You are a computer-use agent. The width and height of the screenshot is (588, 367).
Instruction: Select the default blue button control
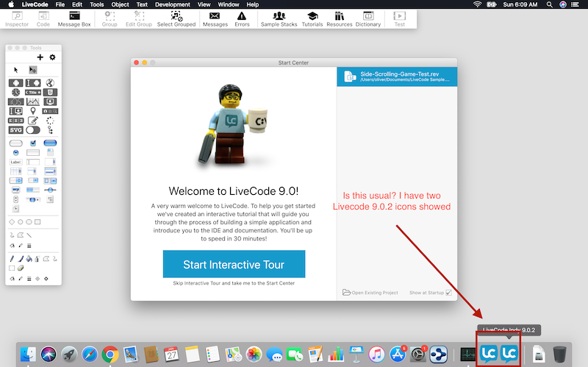[50, 143]
